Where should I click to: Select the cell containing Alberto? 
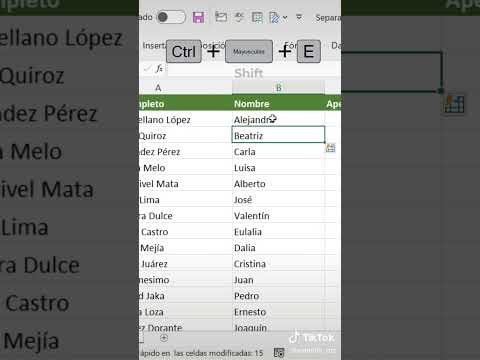(278, 183)
